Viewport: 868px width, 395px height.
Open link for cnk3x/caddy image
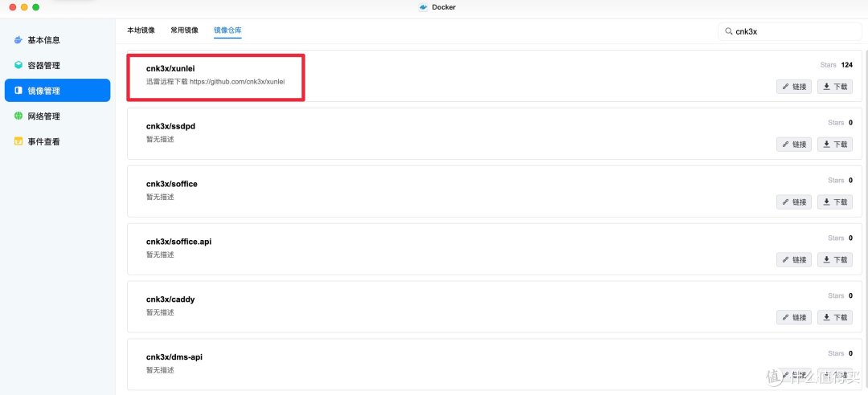tap(793, 317)
